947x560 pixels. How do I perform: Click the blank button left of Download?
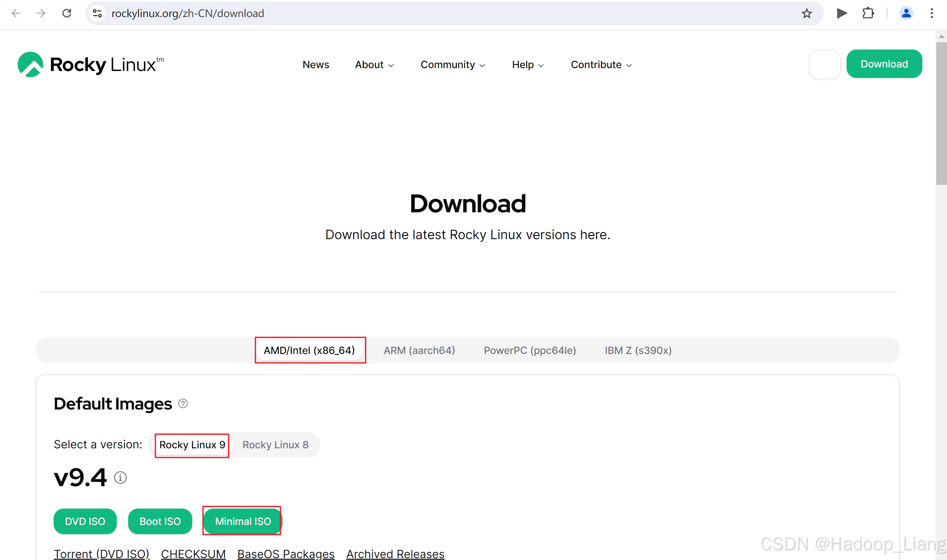(825, 64)
